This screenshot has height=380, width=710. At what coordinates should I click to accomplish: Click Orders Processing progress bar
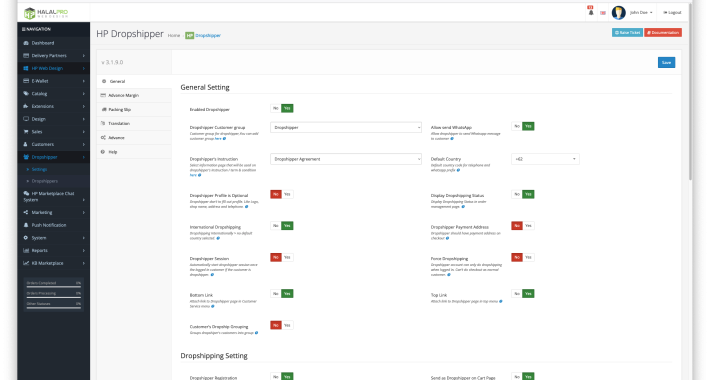click(x=53, y=297)
